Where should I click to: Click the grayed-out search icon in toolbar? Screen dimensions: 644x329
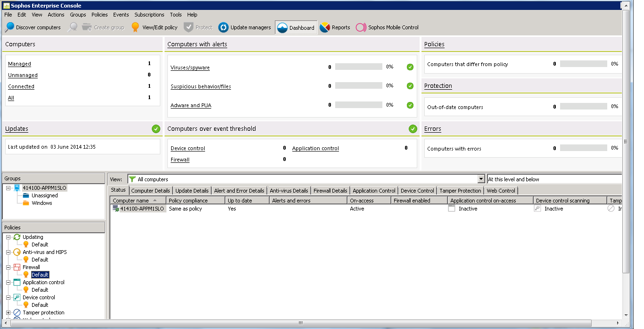(x=72, y=27)
